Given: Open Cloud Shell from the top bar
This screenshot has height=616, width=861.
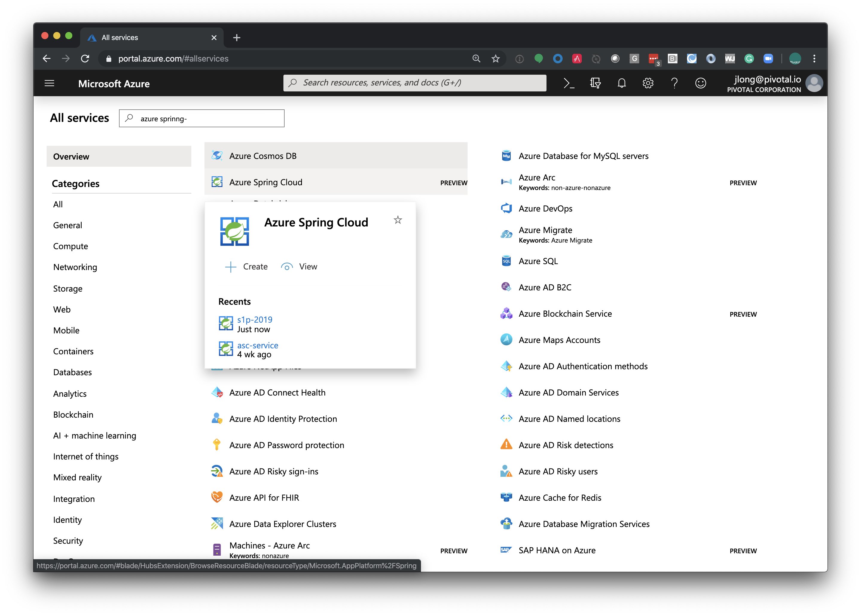Looking at the screenshot, I should 568,83.
